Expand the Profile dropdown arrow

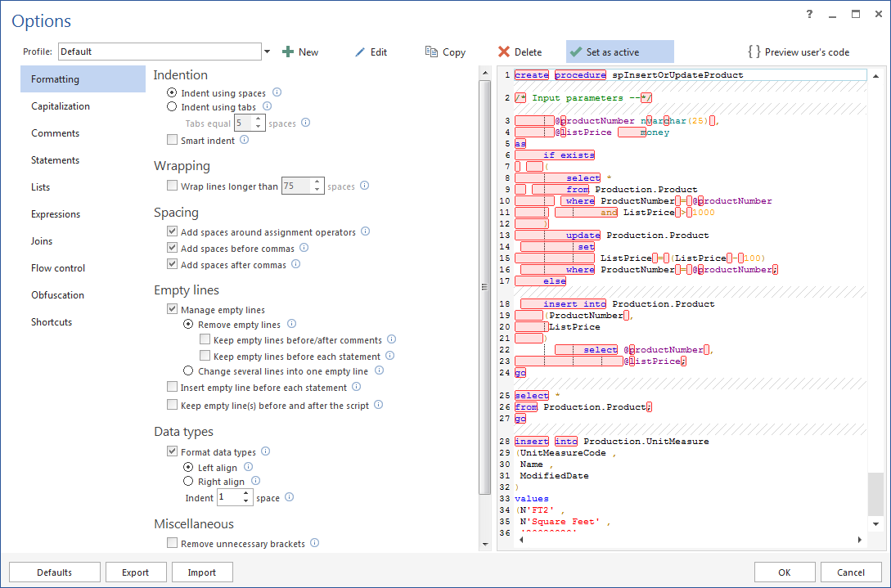[x=267, y=52]
